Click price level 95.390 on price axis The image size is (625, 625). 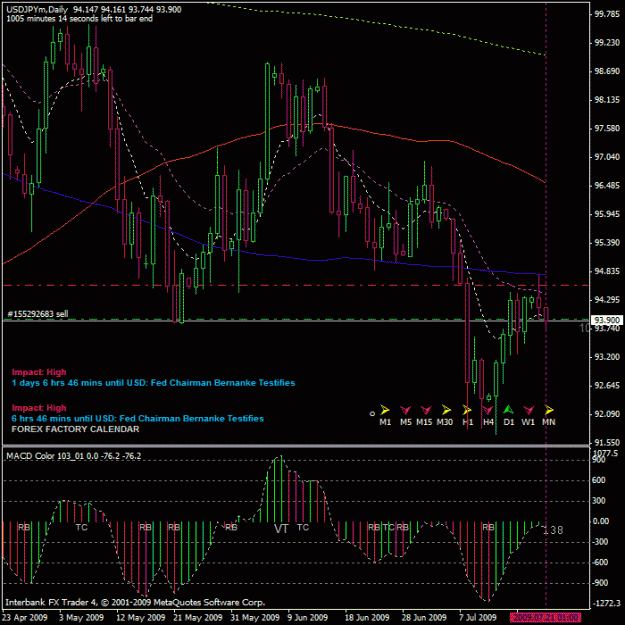pyautogui.click(x=607, y=243)
